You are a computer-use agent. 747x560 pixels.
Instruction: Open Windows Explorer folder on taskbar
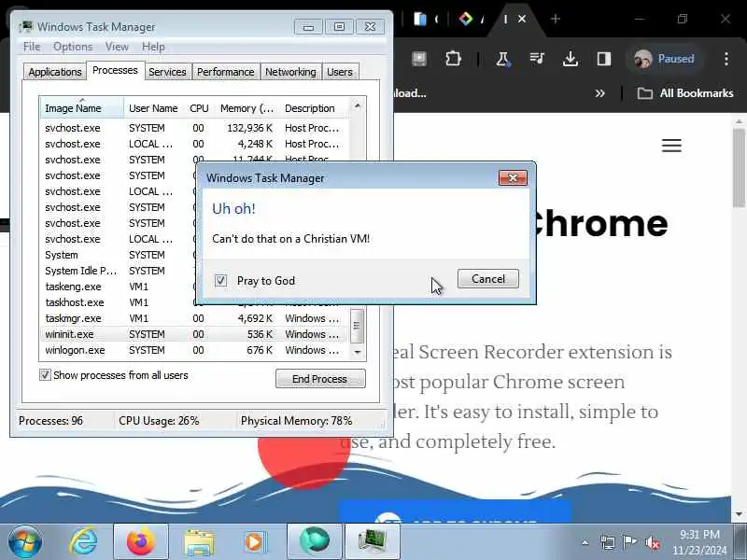199,542
